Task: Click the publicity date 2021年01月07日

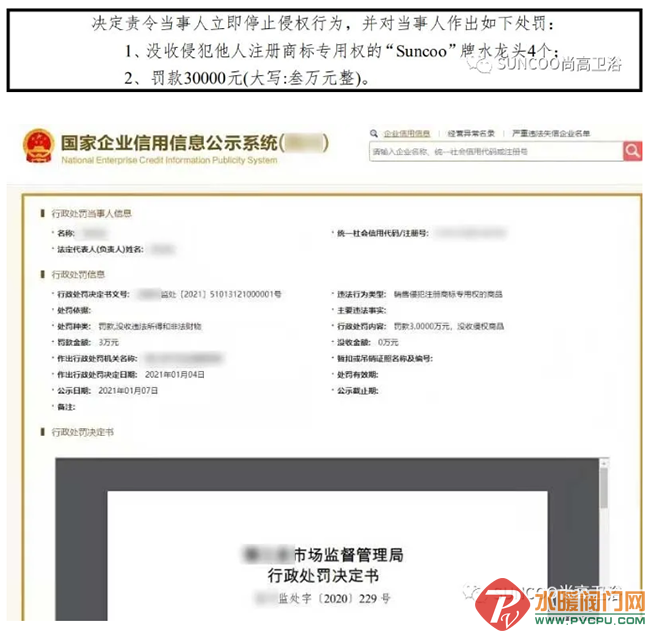Action: pos(128,391)
